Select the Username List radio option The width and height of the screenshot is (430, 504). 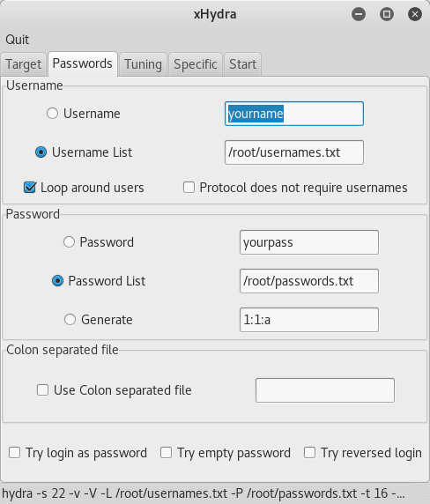pos(41,152)
